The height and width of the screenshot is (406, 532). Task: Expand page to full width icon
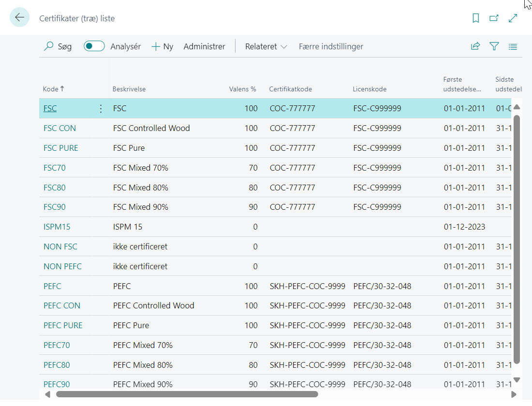(x=513, y=18)
